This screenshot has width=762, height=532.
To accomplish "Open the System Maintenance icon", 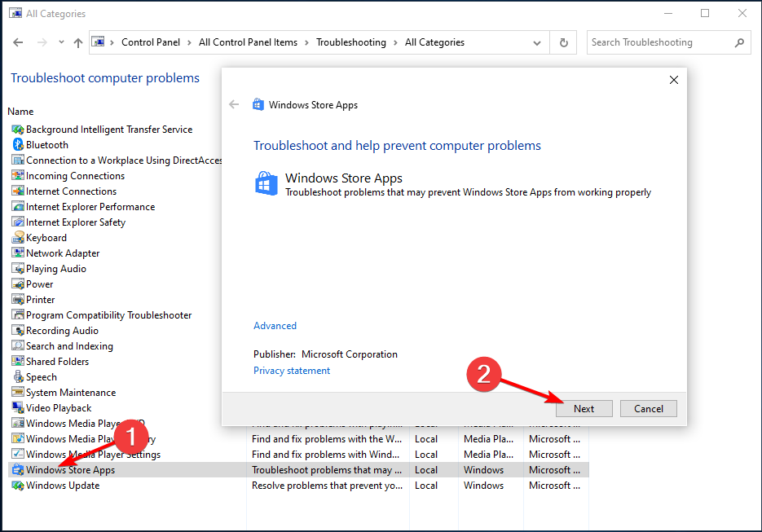I will coord(18,393).
